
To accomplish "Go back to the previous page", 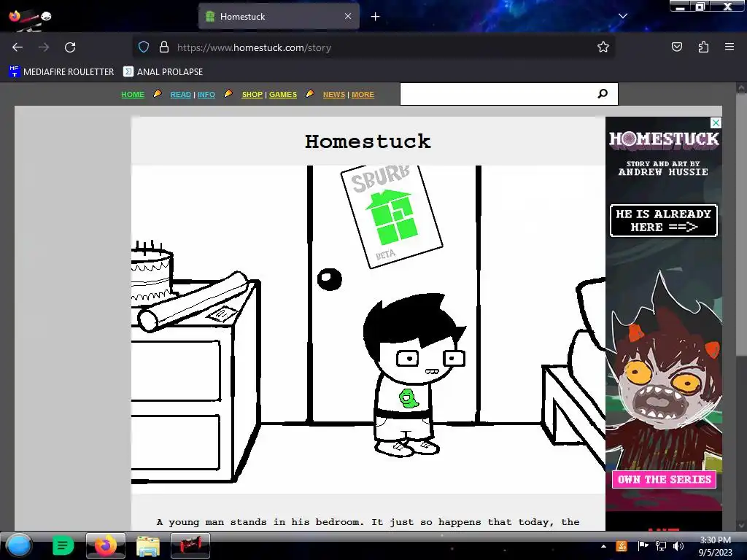I will pyautogui.click(x=18, y=47).
